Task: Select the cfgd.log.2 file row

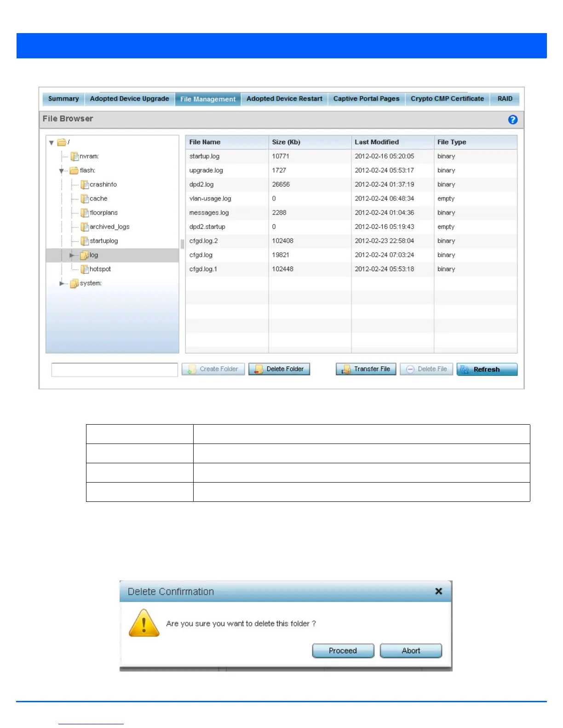Action: coord(351,241)
